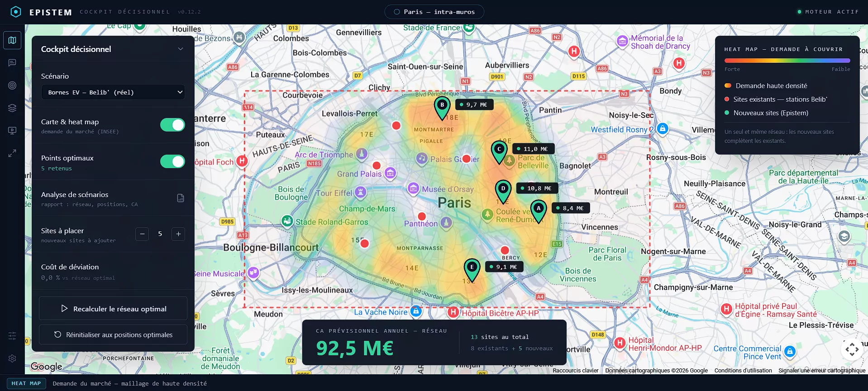Screen dimensions: 868x391
Task: Click the Hôpital Bicêtre AP-HP marker
Action: 453,312
